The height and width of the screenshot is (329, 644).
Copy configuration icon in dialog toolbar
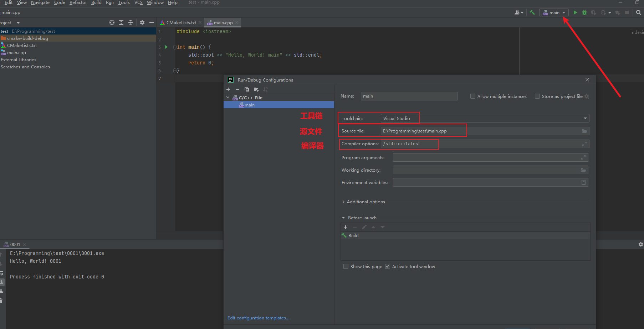(x=247, y=89)
